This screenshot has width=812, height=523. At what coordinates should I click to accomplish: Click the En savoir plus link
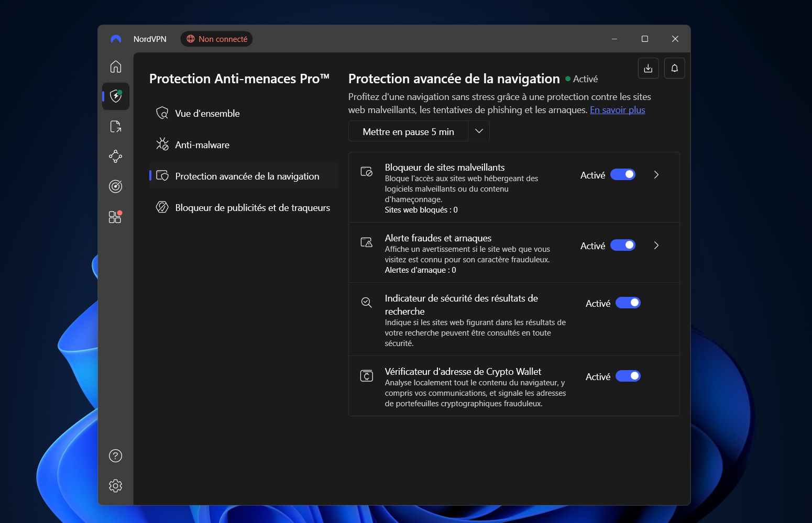pos(617,109)
